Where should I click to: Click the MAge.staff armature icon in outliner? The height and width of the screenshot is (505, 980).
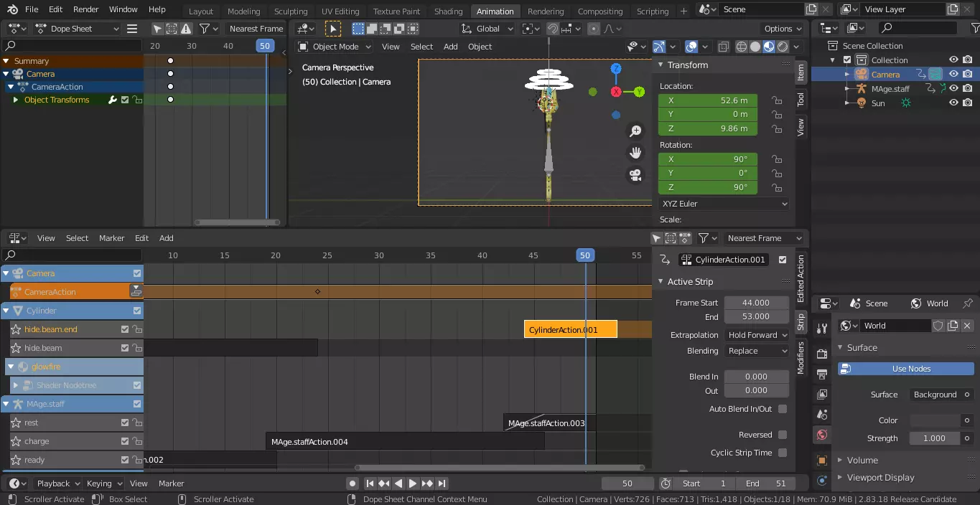(x=862, y=89)
